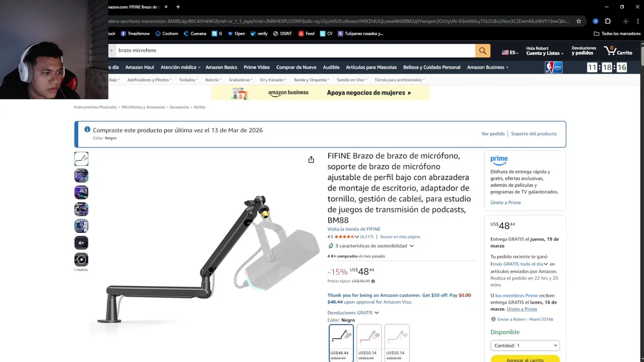Screen dimensions: 644x362
Task: Open the Google G bookmark
Action: click(217, 34)
